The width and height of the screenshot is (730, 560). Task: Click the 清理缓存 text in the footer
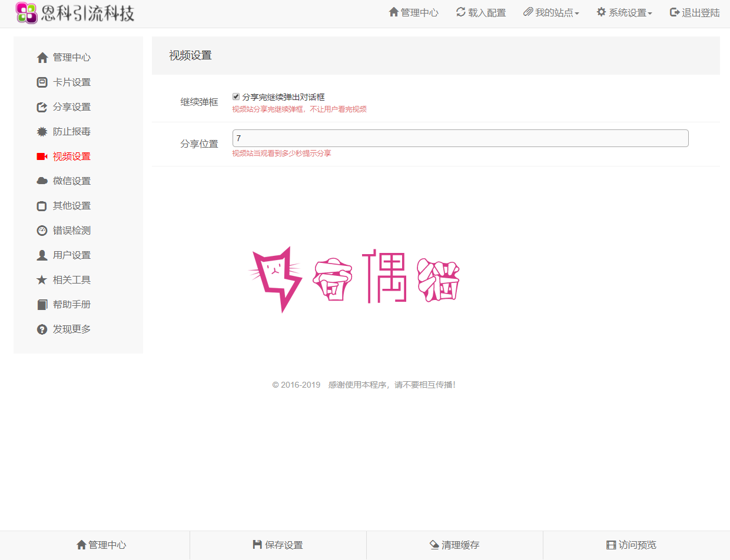point(461,545)
